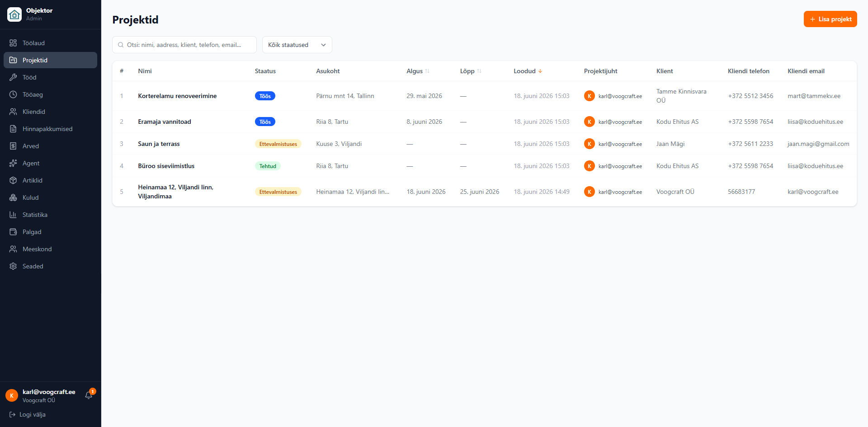This screenshot has width=868, height=427.
Task: Click client Voogcraft OÜ in table
Action: click(675, 192)
